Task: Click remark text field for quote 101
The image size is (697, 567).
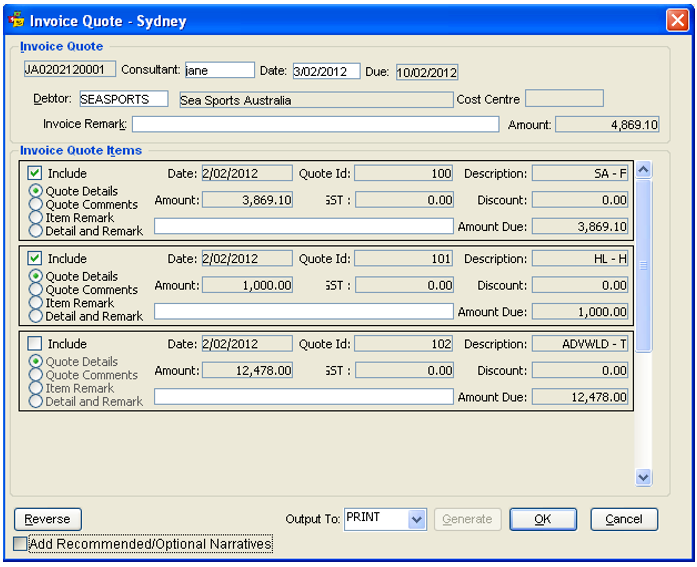Action: point(304,311)
